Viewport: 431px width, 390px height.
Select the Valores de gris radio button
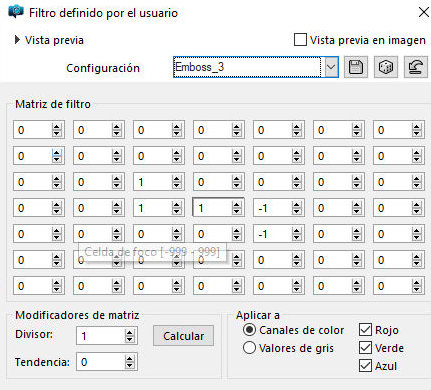point(249,348)
